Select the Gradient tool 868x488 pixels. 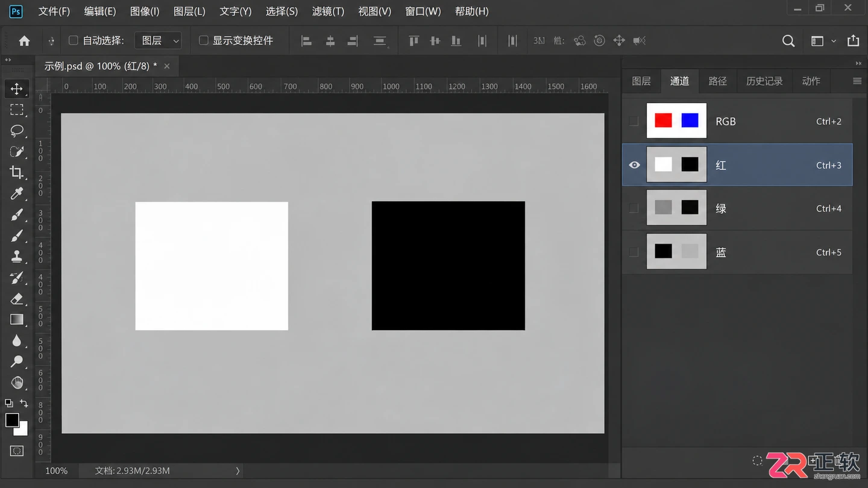tap(16, 319)
